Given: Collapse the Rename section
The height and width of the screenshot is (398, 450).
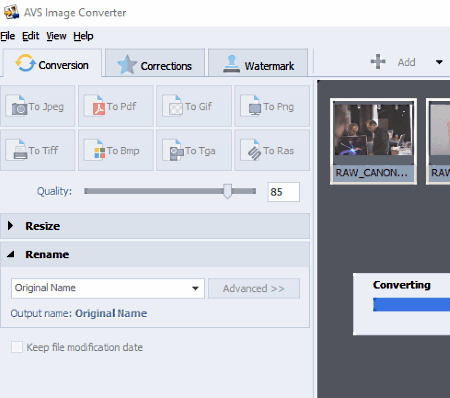Looking at the screenshot, I should coord(155,254).
